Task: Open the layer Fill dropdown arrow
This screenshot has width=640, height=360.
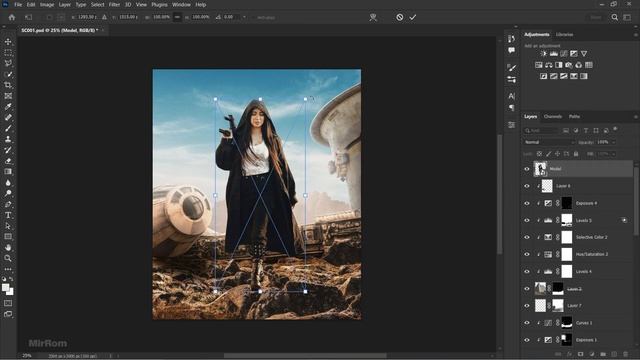Action: pos(613,154)
